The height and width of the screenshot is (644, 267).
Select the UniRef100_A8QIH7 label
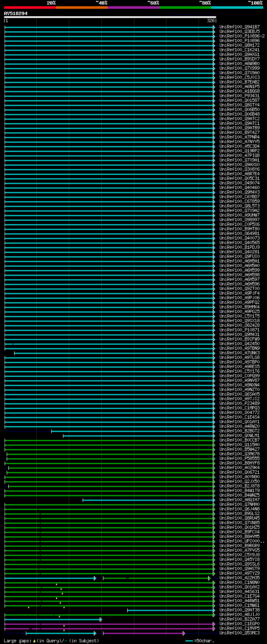239,500
